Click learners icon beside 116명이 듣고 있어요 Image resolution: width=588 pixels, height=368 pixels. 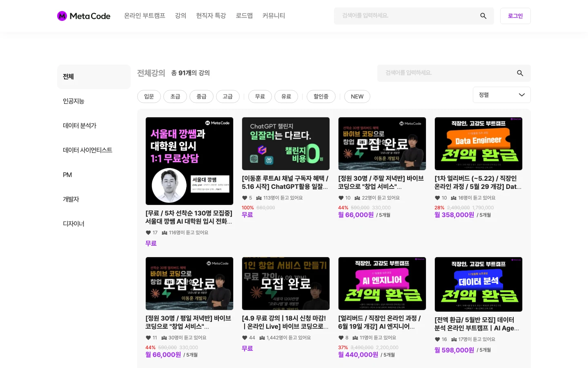(165, 233)
